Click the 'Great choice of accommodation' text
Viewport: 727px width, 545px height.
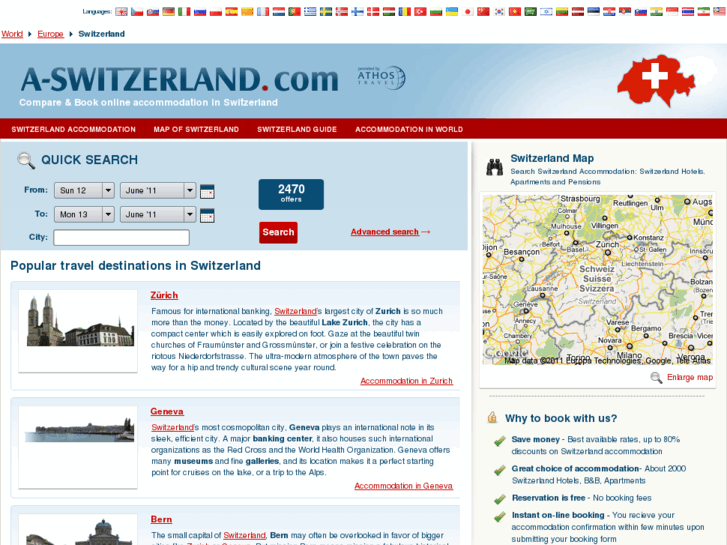575,468
